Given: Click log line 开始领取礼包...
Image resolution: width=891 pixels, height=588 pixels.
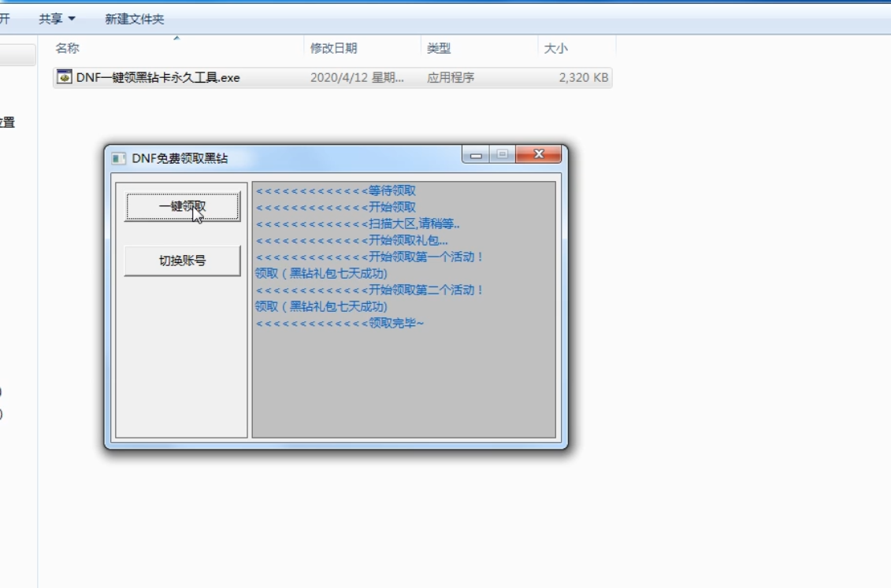Looking at the screenshot, I should (351, 240).
